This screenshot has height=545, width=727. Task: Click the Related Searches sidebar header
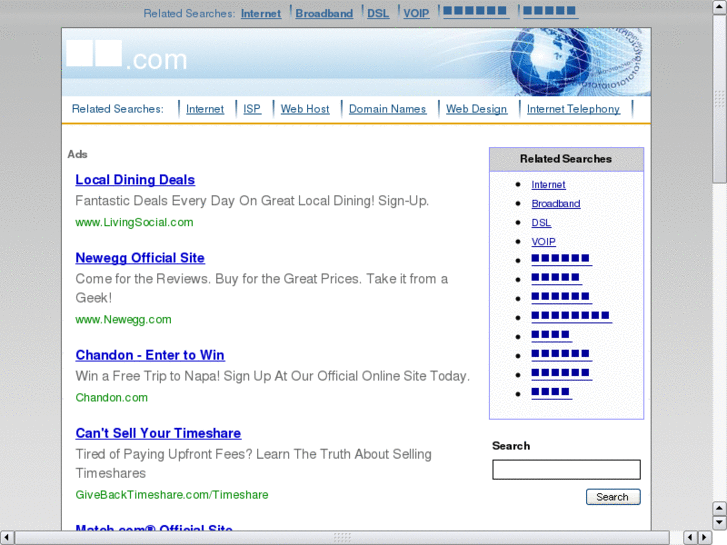(566, 159)
